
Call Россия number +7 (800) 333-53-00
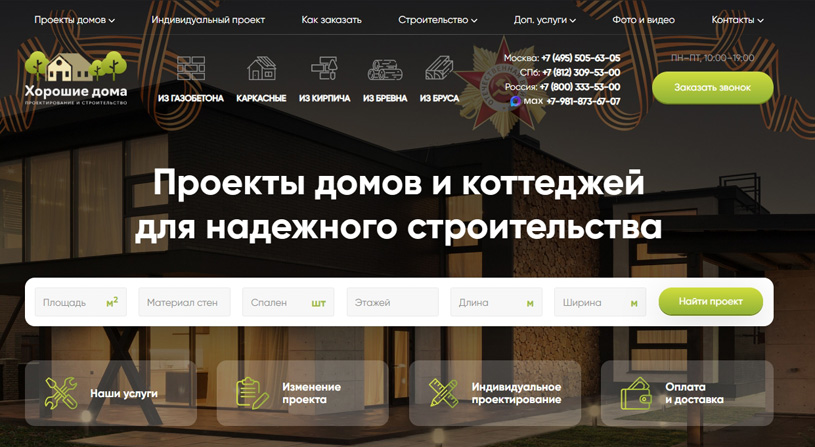[580, 87]
